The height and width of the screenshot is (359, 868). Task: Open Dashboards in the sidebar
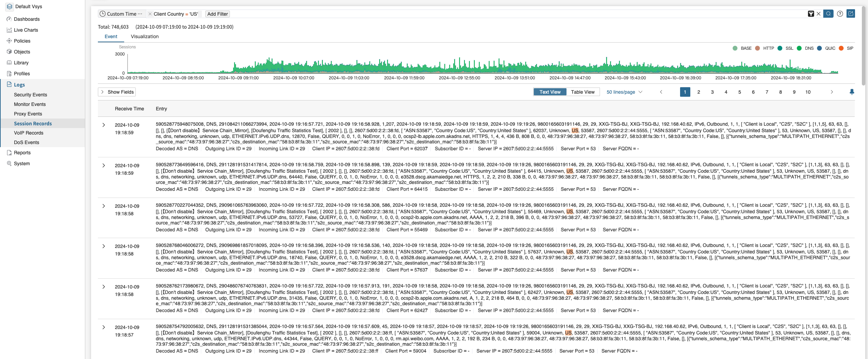pos(27,19)
